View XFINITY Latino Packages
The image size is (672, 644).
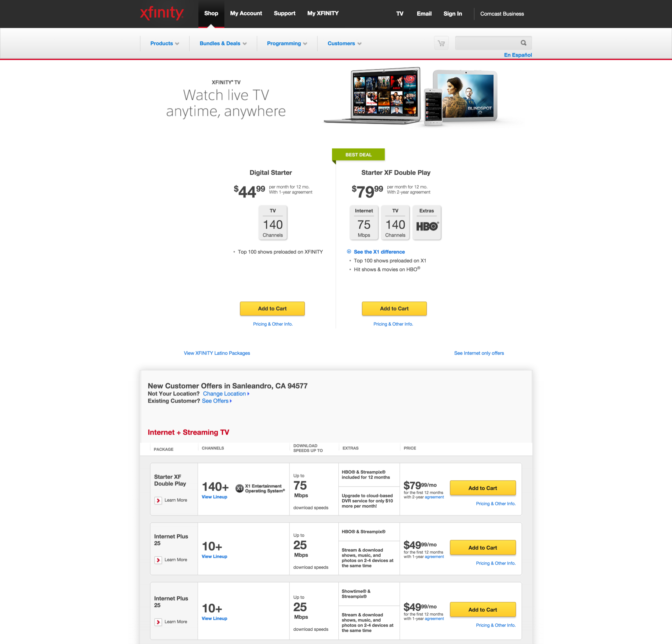[217, 353]
